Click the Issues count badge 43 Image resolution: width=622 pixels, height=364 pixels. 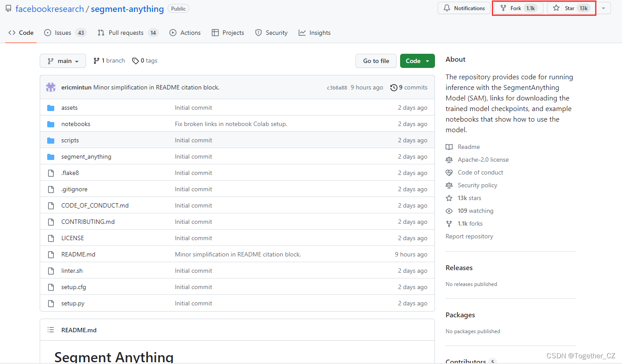80,33
